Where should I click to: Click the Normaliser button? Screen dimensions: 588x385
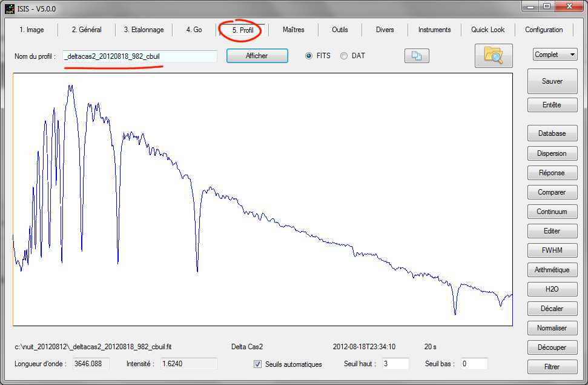click(552, 328)
